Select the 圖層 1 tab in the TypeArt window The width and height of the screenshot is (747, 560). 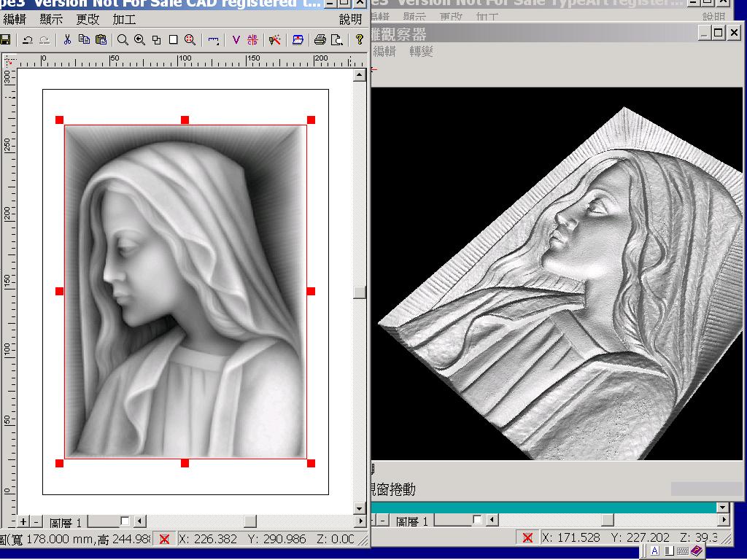click(x=412, y=521)
